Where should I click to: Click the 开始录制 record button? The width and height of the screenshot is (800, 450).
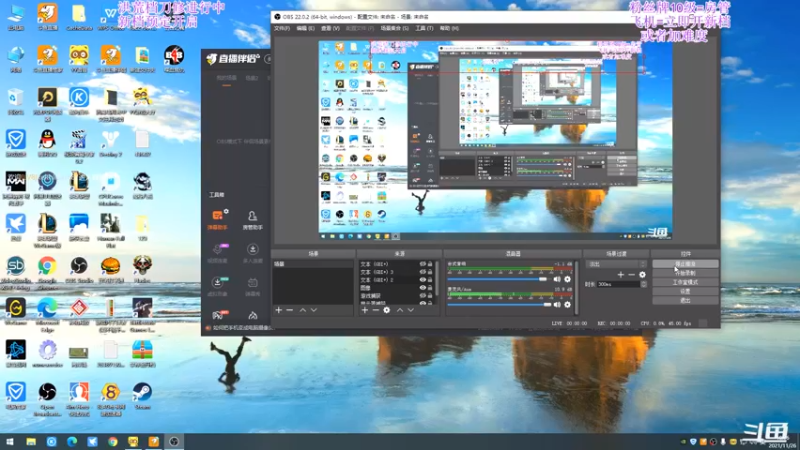685,273
